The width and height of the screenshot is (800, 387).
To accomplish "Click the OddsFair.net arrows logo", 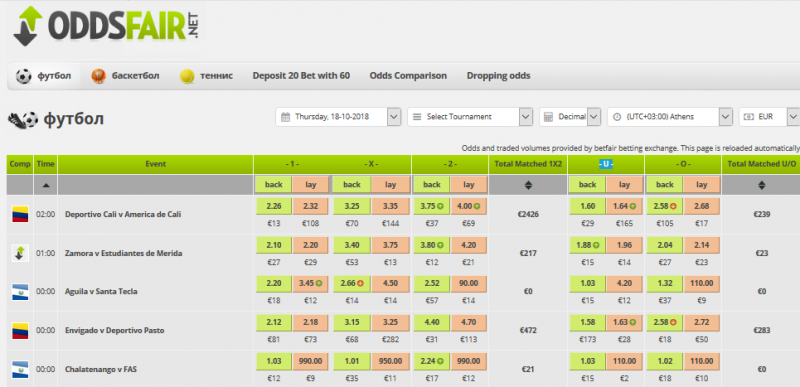I will tap(28, 26).
